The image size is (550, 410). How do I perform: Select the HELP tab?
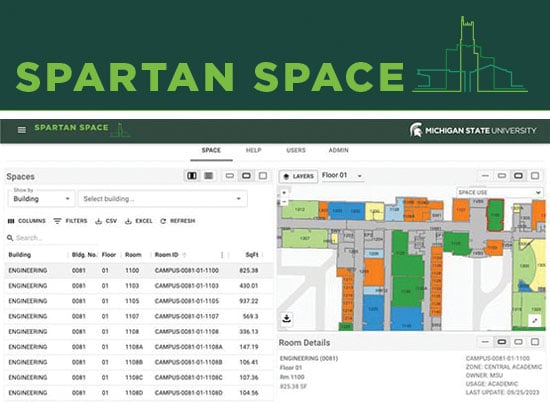tap(254, 150)
